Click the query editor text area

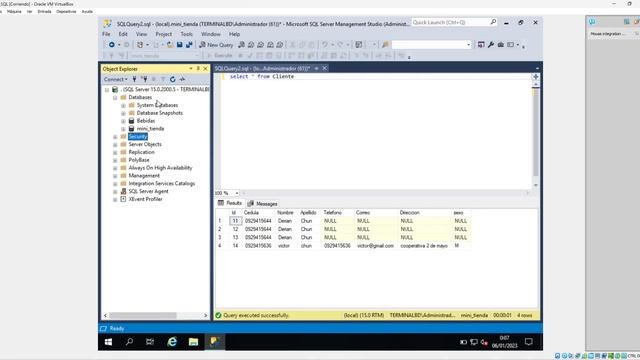pyautogui.click(x=376, y=131)
